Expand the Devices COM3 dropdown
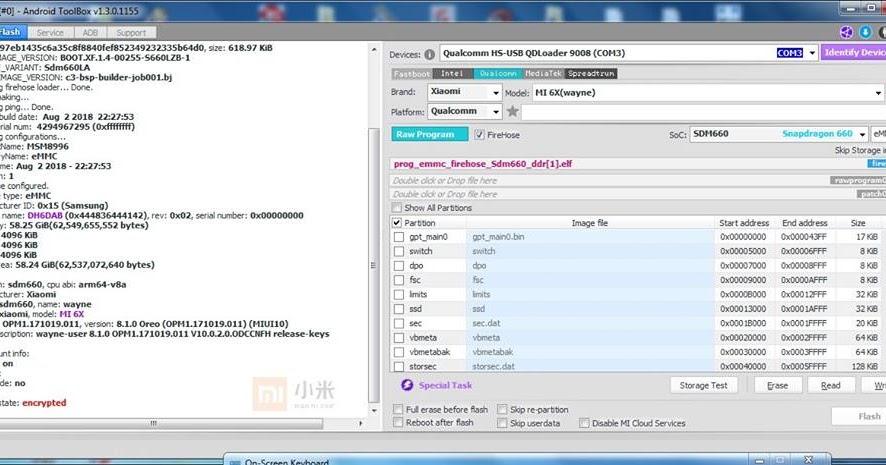The width and height of the screenshot is (886, 465). point(812,53)
